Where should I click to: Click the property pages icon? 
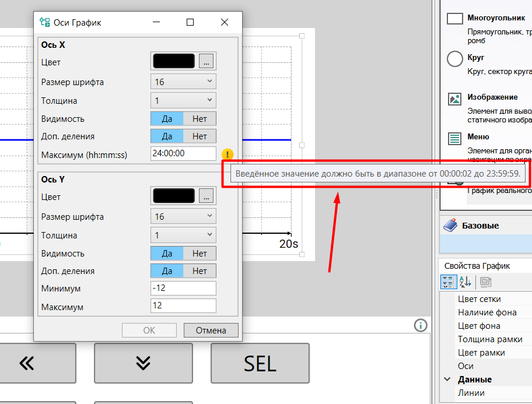click(485, 282)
